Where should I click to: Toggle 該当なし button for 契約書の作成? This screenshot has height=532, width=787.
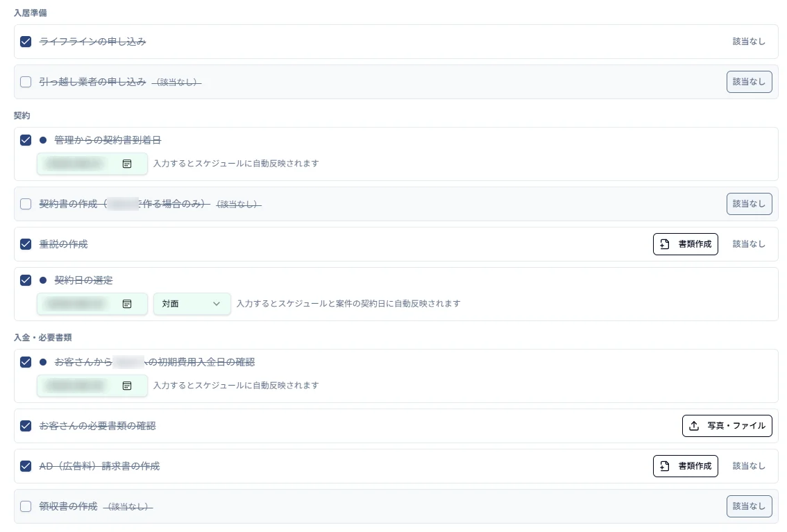(749, 204)
